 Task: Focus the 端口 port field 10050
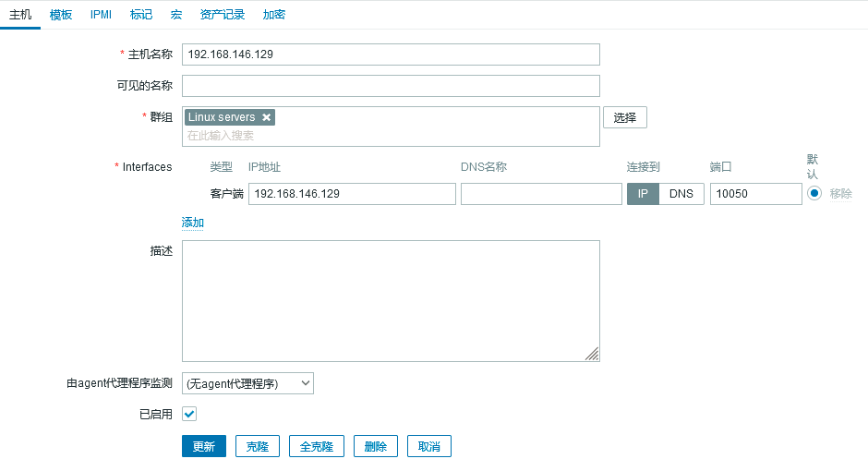coord(756,194)
